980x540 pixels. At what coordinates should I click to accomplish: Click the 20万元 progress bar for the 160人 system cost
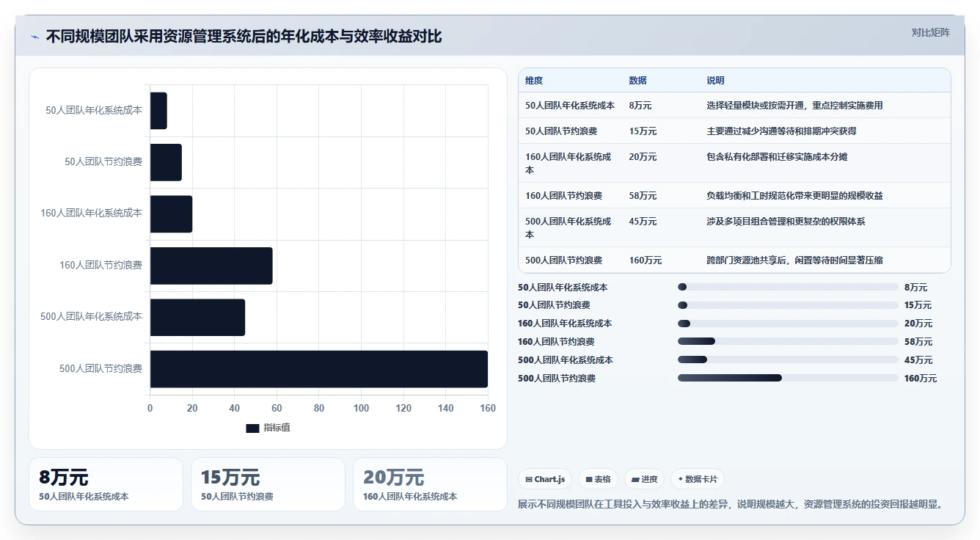click(788, 324)
